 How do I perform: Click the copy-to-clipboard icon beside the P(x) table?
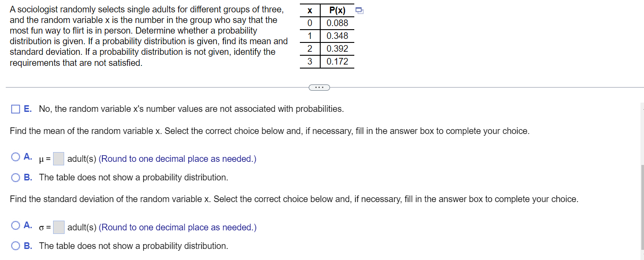coord(359,10)
